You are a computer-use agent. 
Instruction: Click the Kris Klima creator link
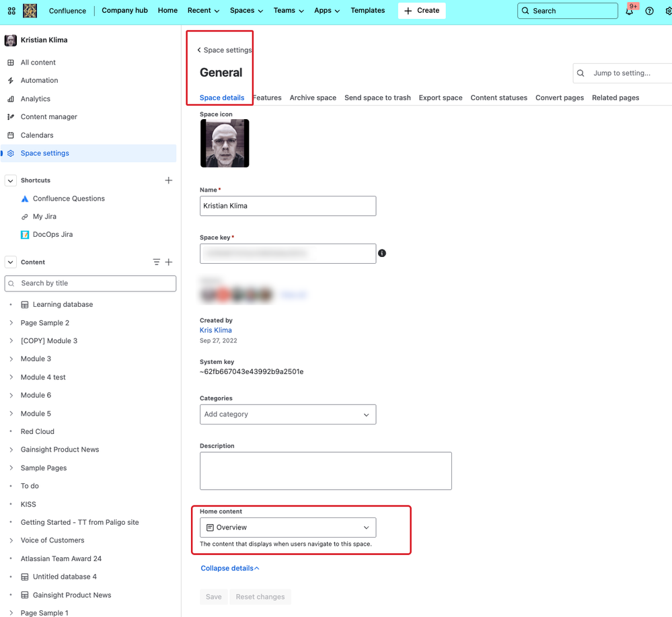(x=215, y=330)
